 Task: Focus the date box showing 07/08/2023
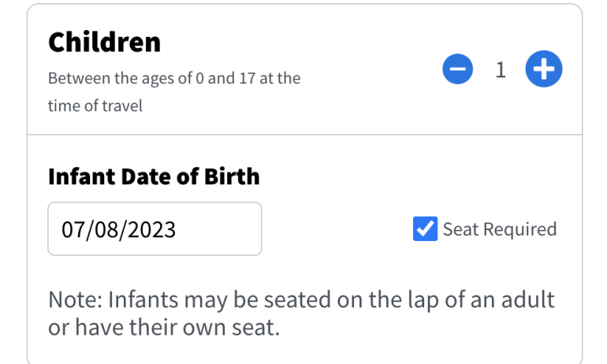pos(155,229)
